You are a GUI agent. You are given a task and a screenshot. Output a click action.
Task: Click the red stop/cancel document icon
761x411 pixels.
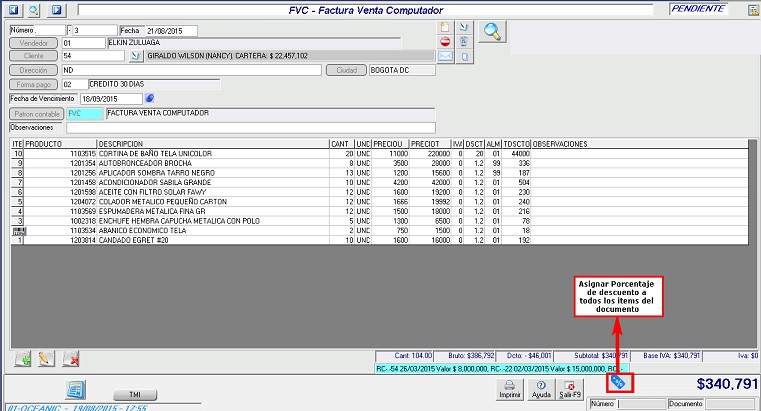(x=445, y=42)
